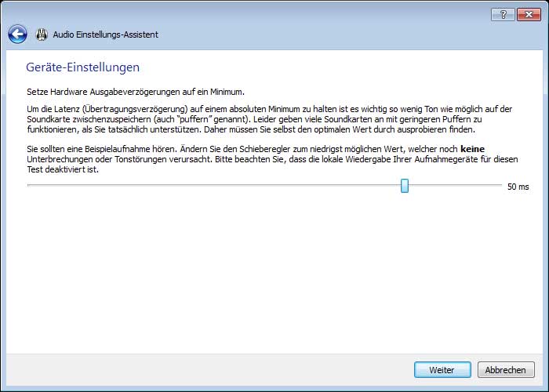Click Weiter to continue the wizard
The width and height of the screenshot is (549, 392).
(442, 370)
